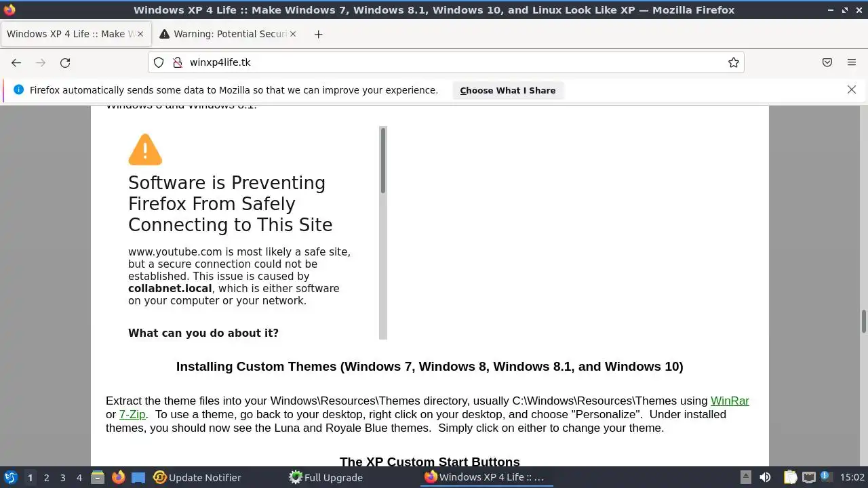Screen dimensions: 868x488
Task: Open the network connection tray icon
Action: click(x=808, y=477)
